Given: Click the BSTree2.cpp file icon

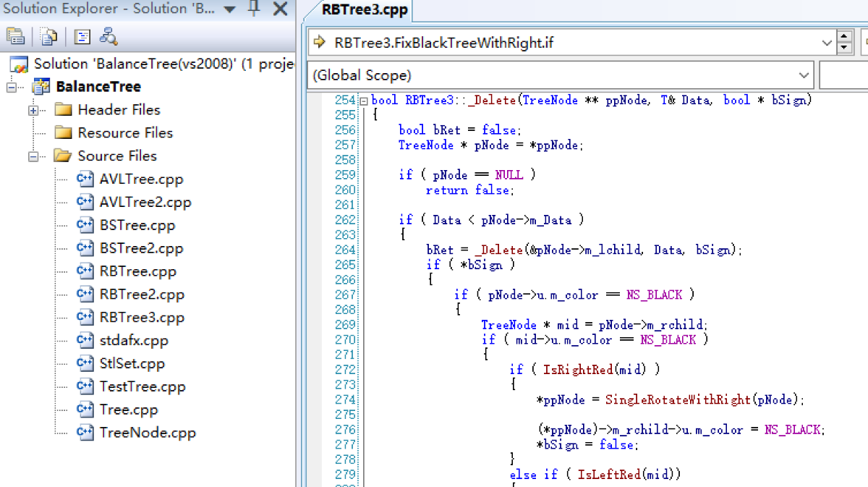Looking at the screenshot, I should pyautogui.click(x=85, y=249).
